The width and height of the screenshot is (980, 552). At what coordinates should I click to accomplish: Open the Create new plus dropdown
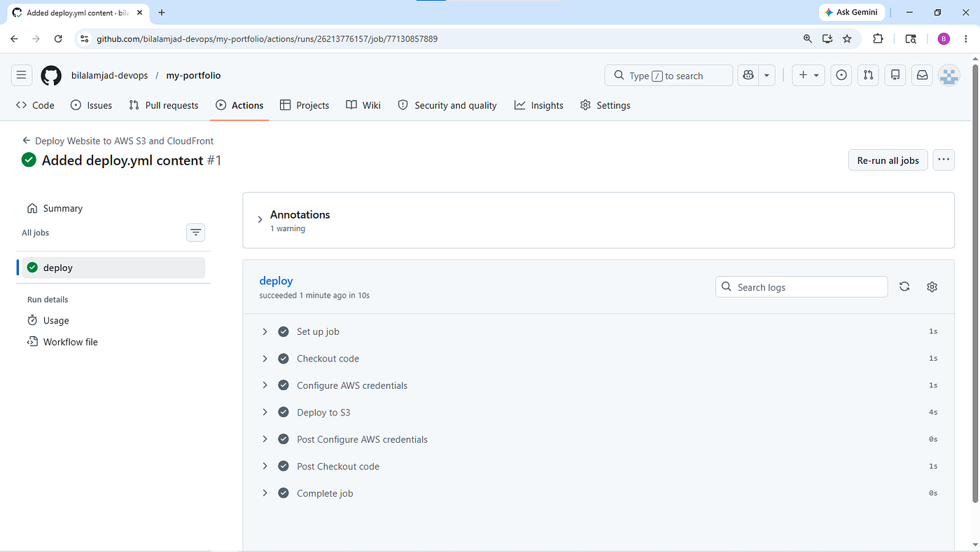808,75
